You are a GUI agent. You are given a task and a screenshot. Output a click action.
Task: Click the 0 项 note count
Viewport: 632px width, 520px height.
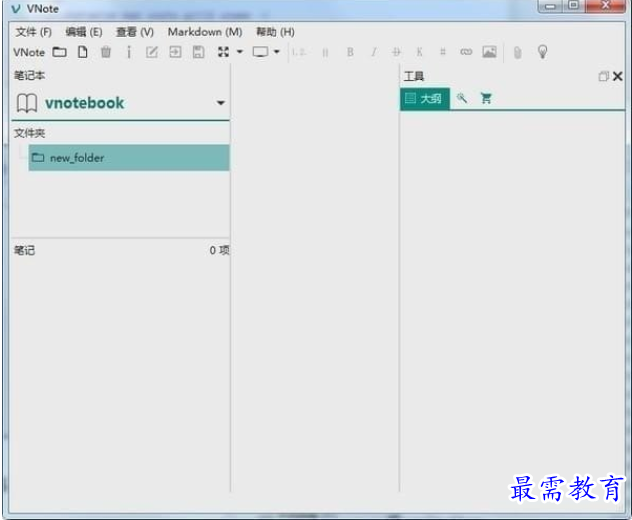point(219,250)
